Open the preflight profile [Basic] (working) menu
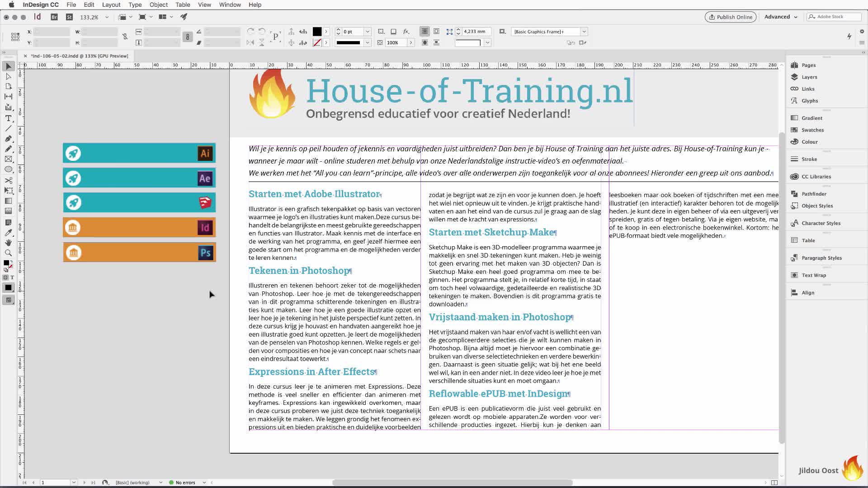The width and height of the screenshot is (868, 488). [x=138, y=483]
